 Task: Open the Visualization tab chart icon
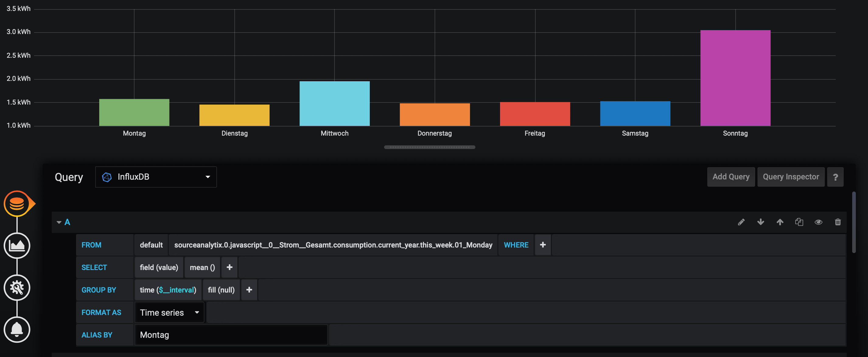[17, 245]
